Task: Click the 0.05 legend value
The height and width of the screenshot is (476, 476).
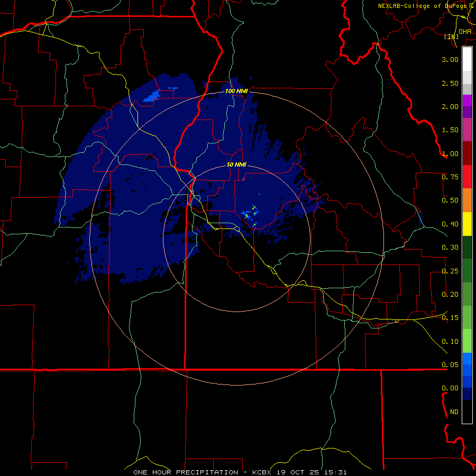Action: [450, 365]
